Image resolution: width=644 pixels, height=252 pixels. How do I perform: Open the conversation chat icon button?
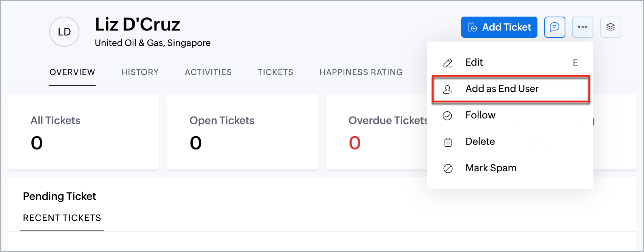554,27
